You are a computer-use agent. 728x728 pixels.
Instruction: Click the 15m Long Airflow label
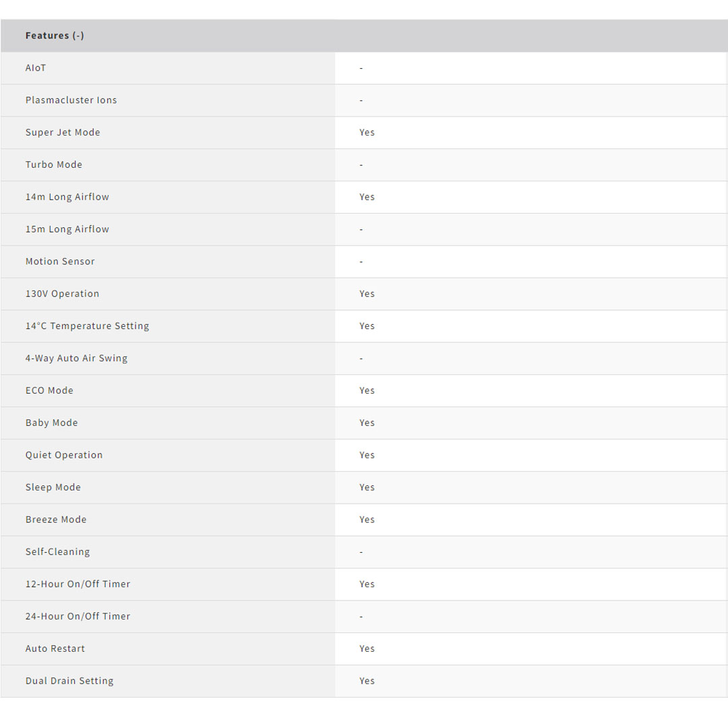[67, 229]
